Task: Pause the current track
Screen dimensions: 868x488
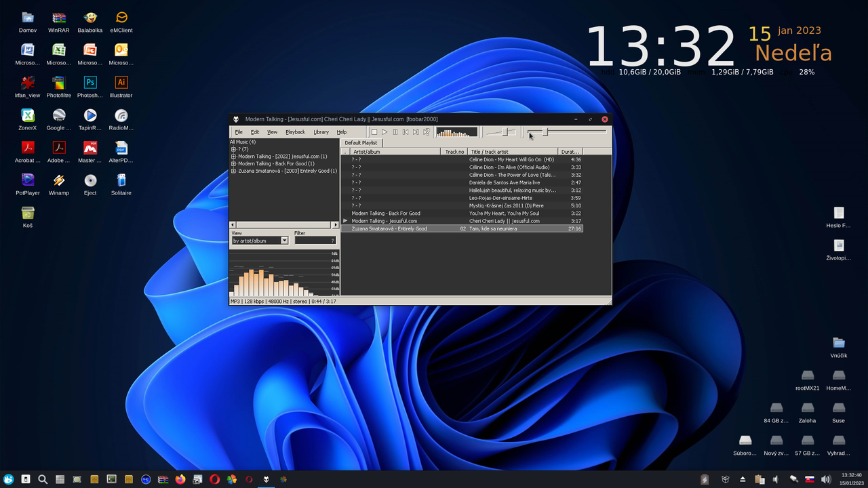Action: [x=395, y=132]
